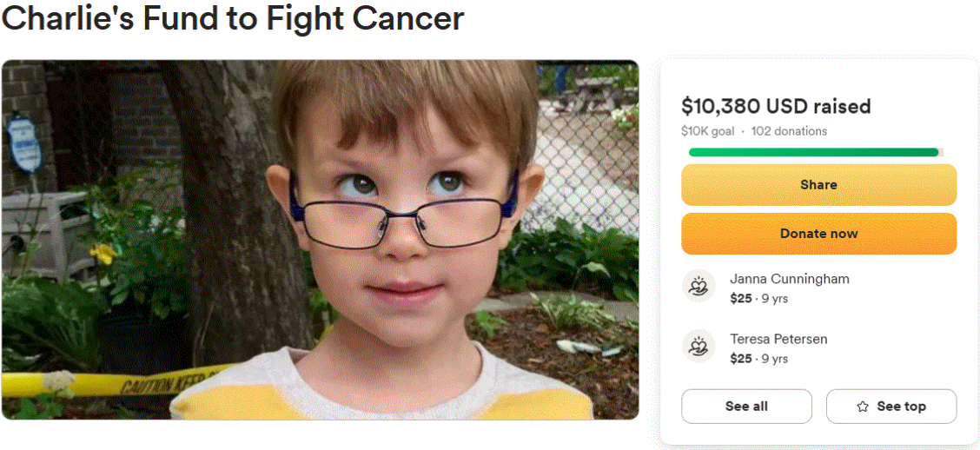Open the campaign photo of the boy
The image size is (980, 450).
pos(320,240)
